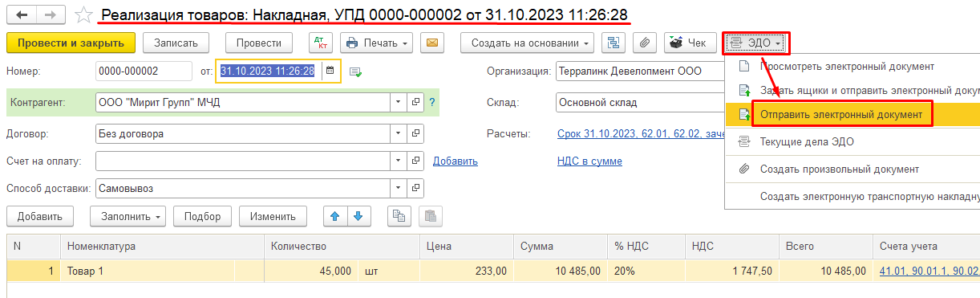
Task: Click the Количество column header
Action: tap(342, 246)
